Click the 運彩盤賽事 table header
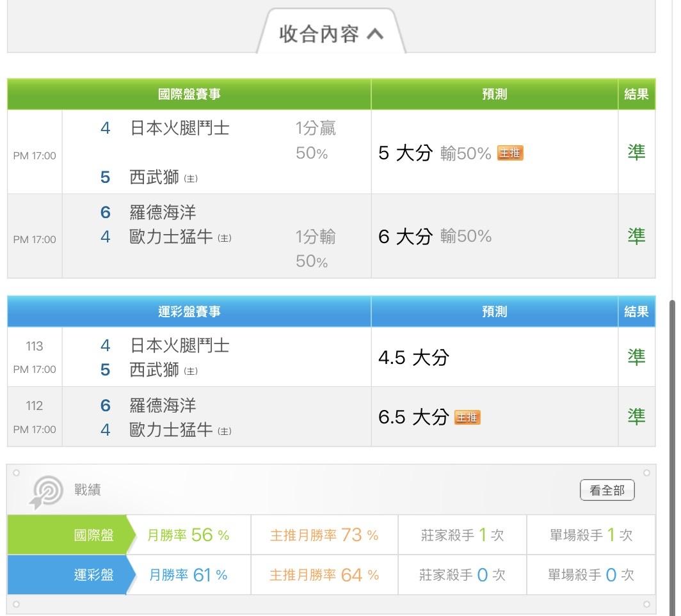The width and height of the screenshot is (681, 616). 189,312
